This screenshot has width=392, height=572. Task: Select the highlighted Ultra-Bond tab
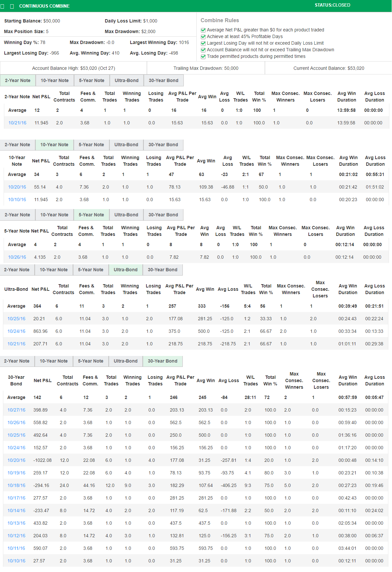(x=126, y=270)
